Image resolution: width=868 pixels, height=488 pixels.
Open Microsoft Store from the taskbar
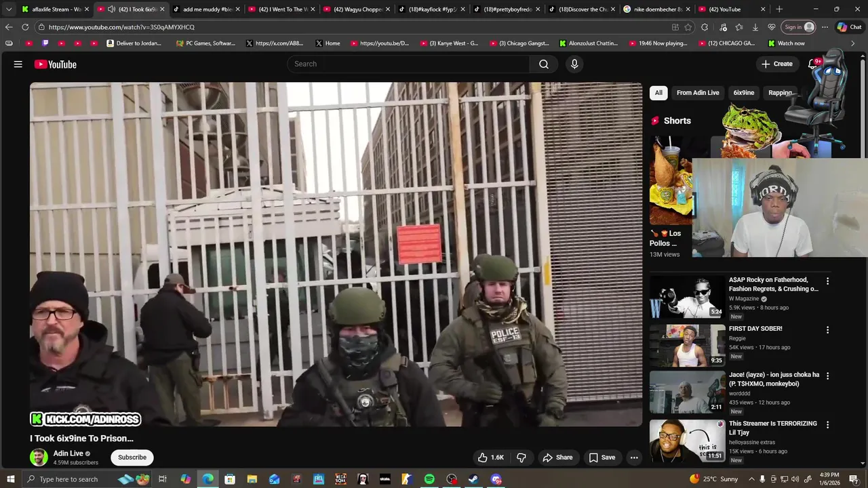[230, 479]
